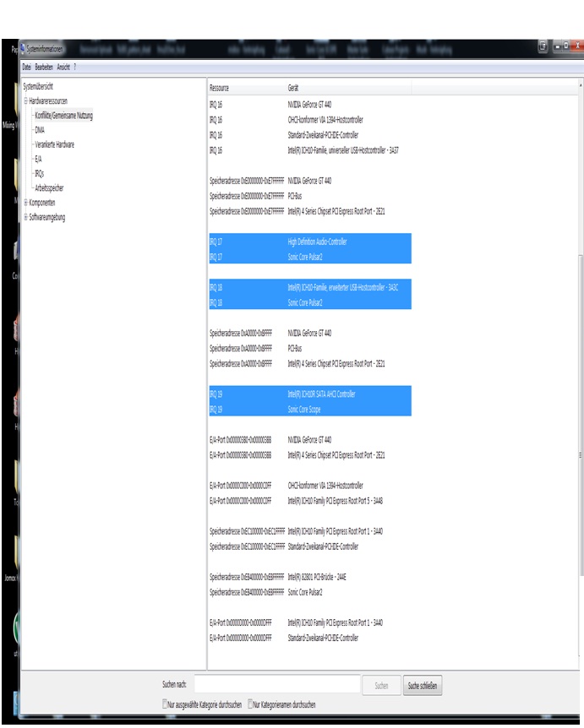
Task: Enable Nur ausgewählte Kategorie durchsuchen checkbox
Action: pyautogui.click(x=165, y=704)
